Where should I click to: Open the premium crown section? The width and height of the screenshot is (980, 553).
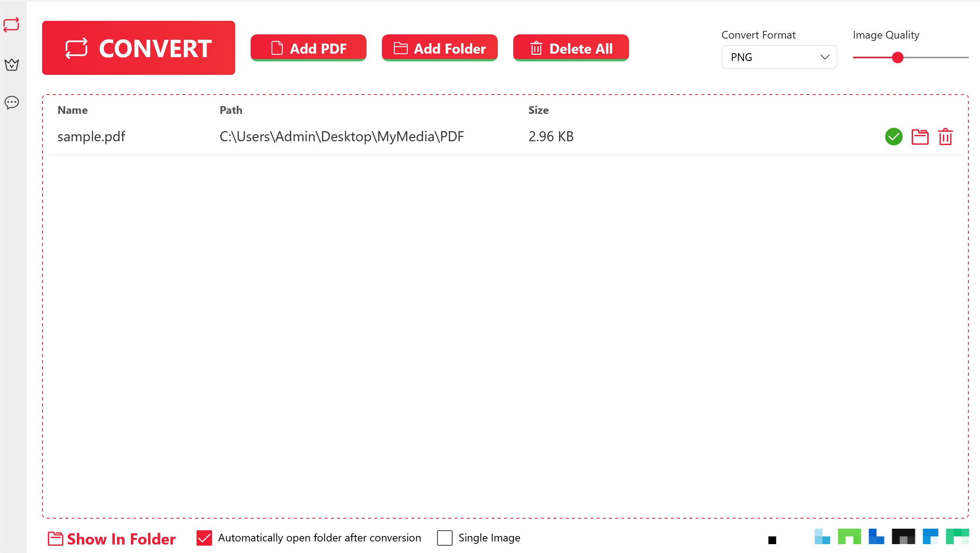coord(12,64)
